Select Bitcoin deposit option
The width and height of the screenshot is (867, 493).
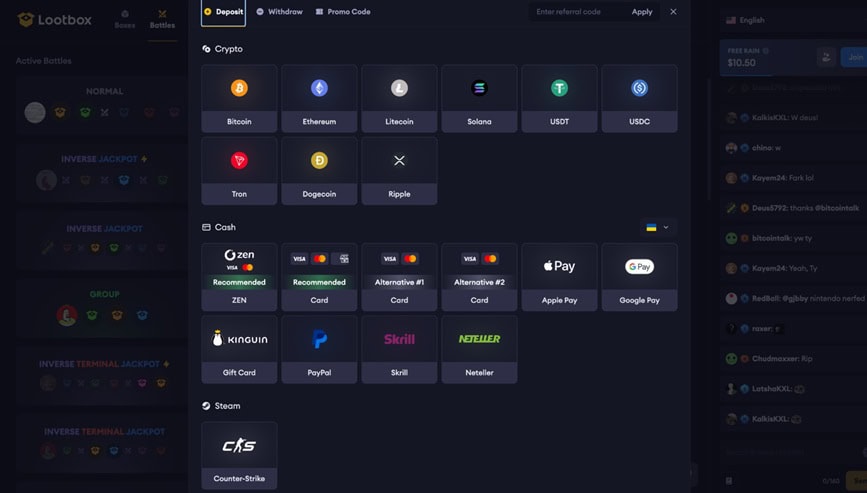pos(239,98)
